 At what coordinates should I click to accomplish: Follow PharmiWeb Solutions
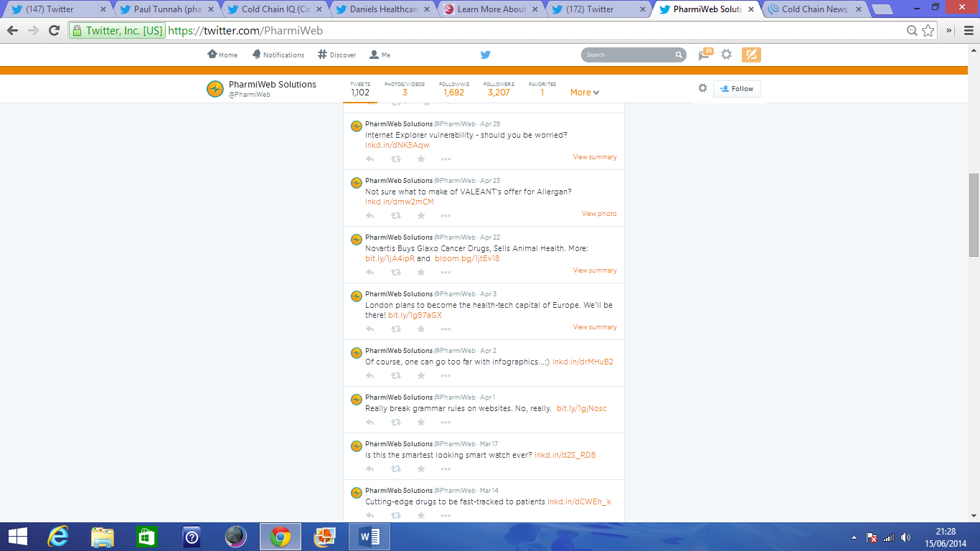[737, 89]
